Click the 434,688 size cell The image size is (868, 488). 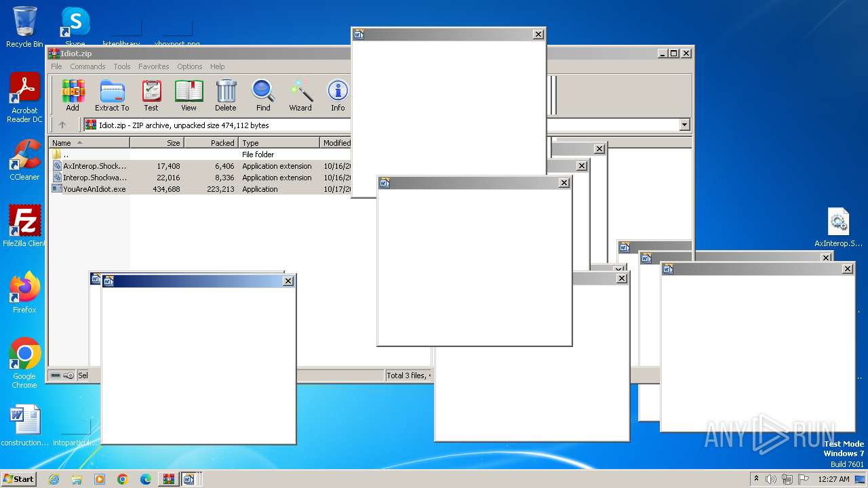click(166, 189)
